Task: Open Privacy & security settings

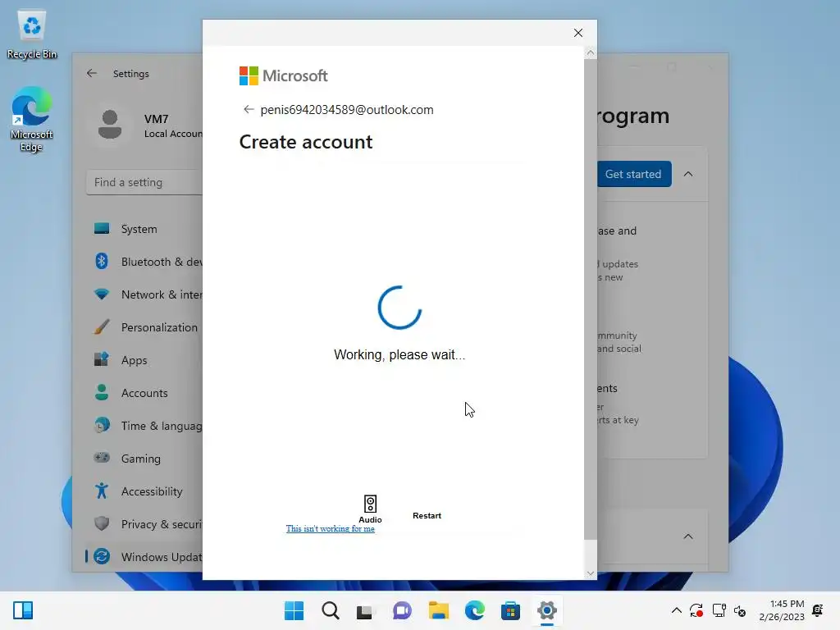Action: (144, 524)
